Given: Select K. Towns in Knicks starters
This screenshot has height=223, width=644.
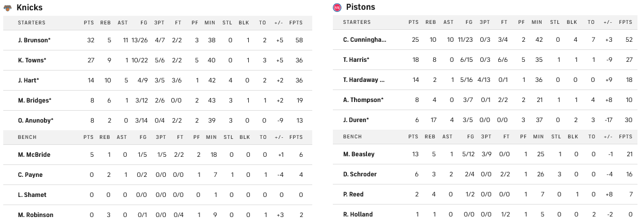Looking at the screenshot, I should click(x=31, y=60).
